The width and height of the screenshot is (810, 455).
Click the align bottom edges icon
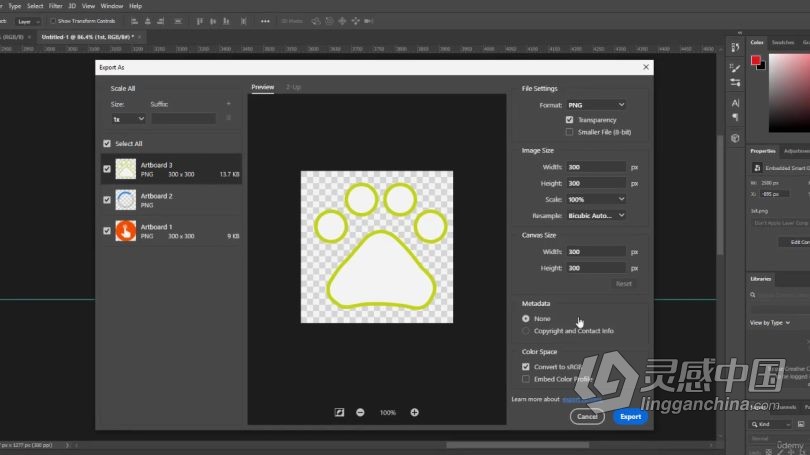(x=226, y=21)
